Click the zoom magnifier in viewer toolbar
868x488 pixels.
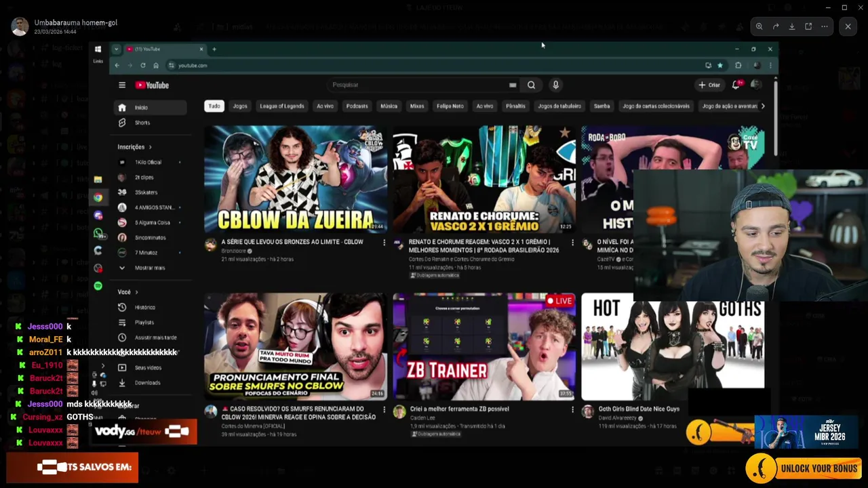click(x=759, y=26)
